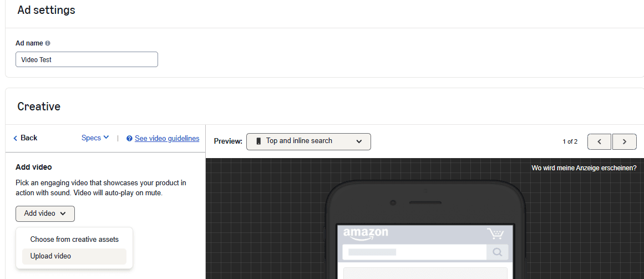The width and height of the screenshot is (644, 279).
Task: Click the Creative section heading
Action: pos(39,107)
